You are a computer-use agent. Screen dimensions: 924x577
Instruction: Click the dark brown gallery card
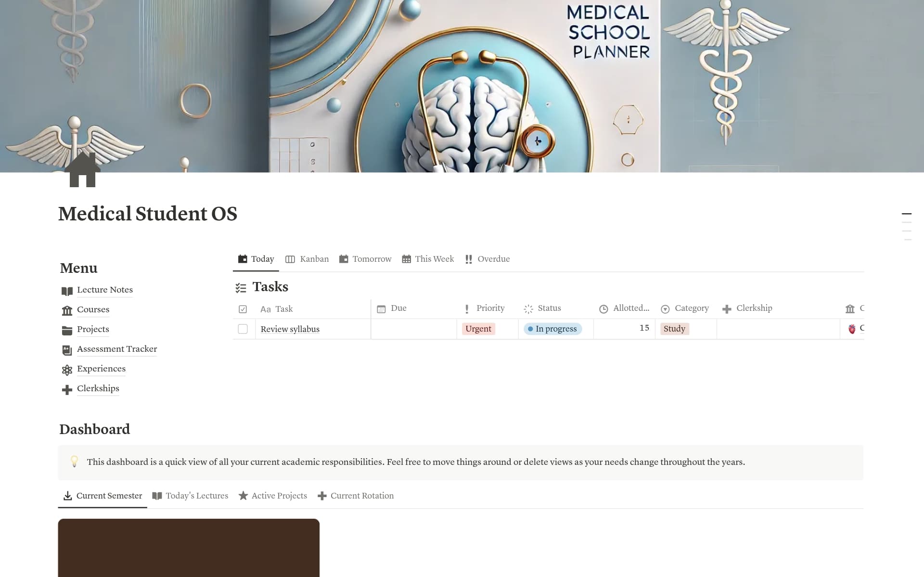coord(189,548)
